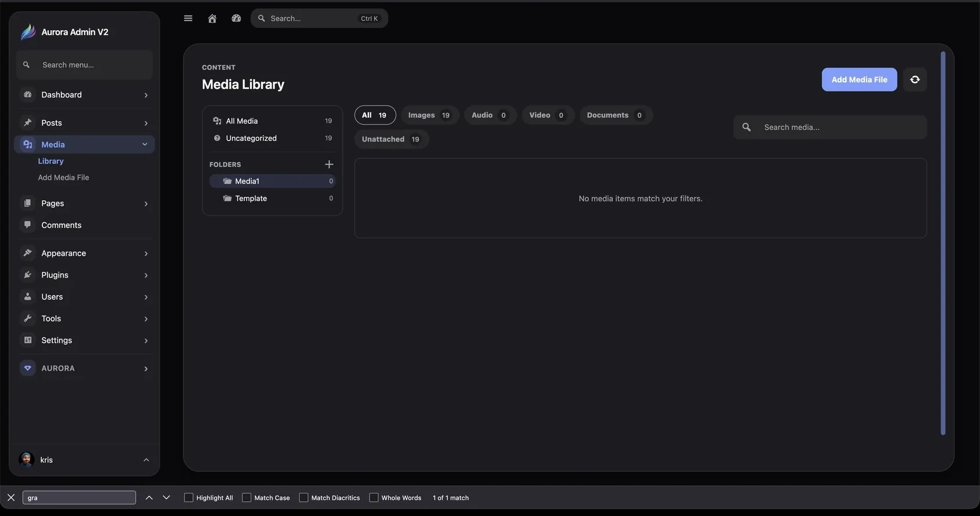Open Add Media File sidebar link
980x516 pixels.
tap(63, 177)
